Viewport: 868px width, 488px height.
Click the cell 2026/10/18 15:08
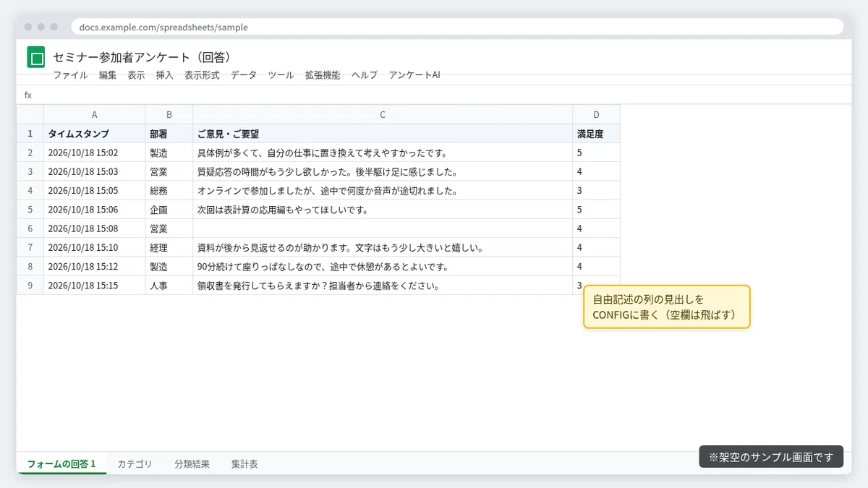pyautogui.click(x=95, y=228)
